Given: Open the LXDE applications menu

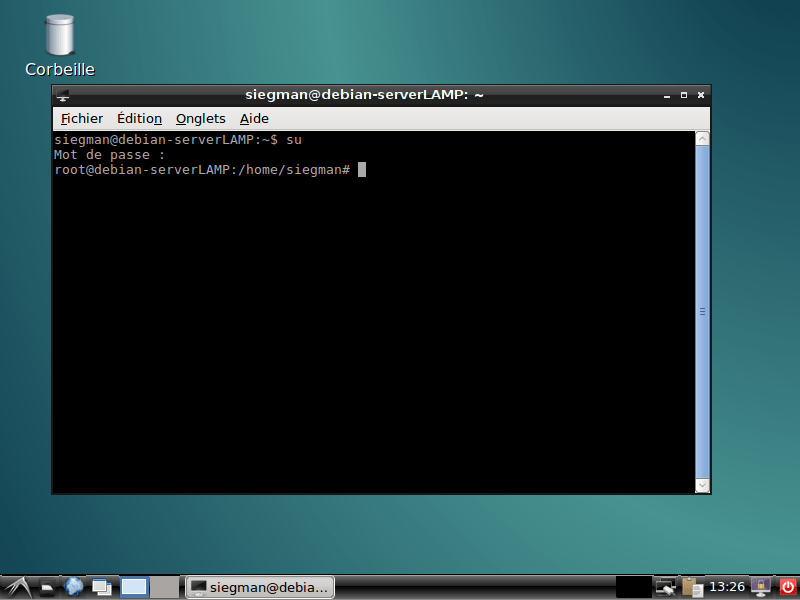Looking at the screenshot, I should (19, 586).
